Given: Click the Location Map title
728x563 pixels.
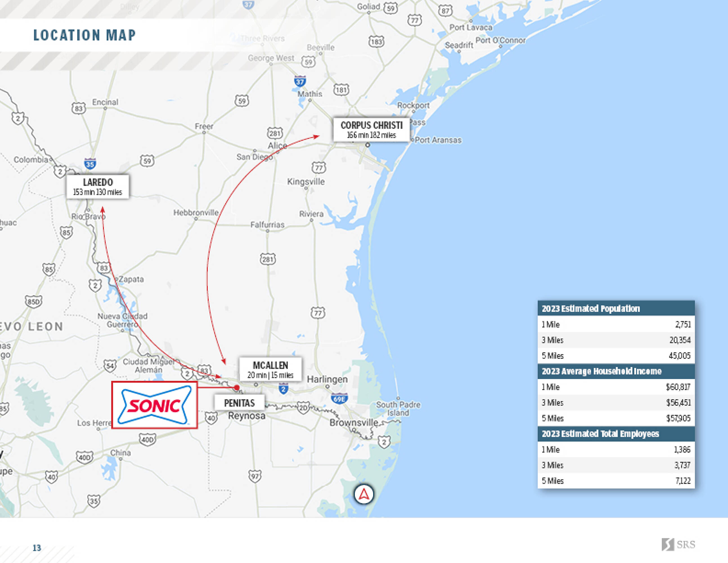Looking at the screenshot, I should tap(84, 35).
